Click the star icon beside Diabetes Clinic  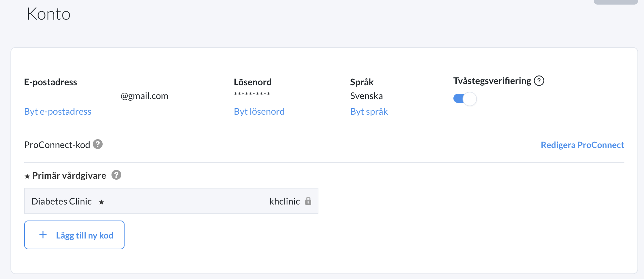tap(101, 202)
